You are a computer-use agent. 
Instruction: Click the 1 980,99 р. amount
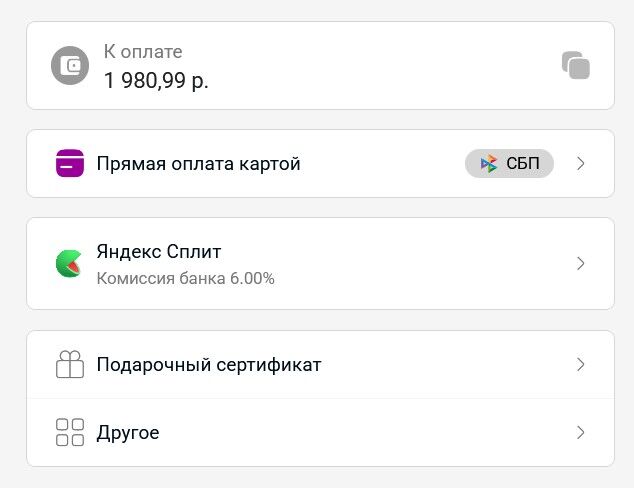click(156, 81)
